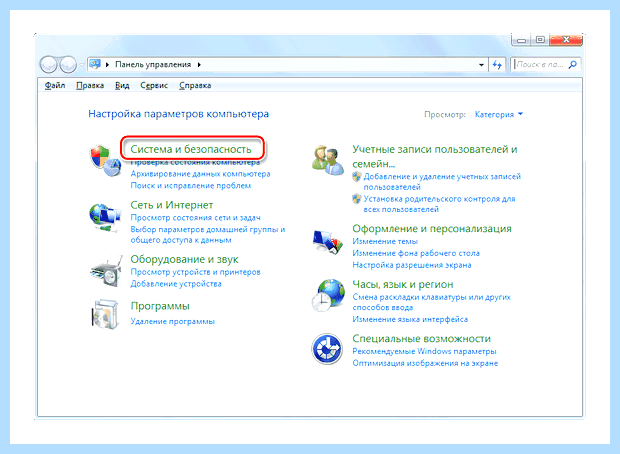Open the Ease of Access round icon

coord(327,348)
